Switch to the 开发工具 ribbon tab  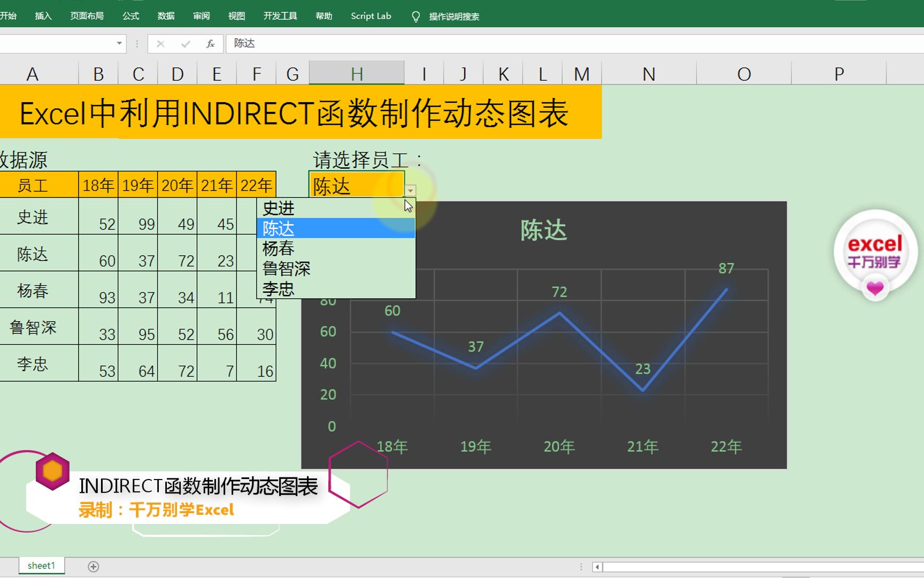click(280, 16)
